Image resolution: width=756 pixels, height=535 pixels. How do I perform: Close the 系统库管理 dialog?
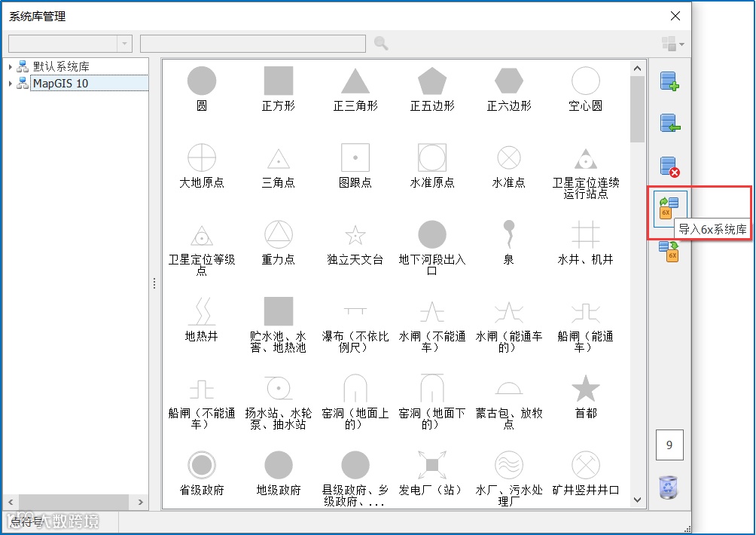tap(675, 16)
